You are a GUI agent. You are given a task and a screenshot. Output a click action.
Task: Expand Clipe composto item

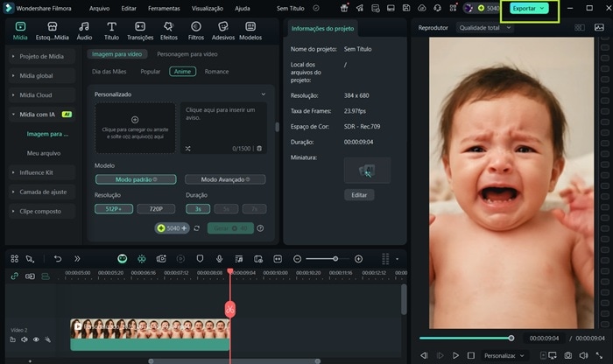41,211
